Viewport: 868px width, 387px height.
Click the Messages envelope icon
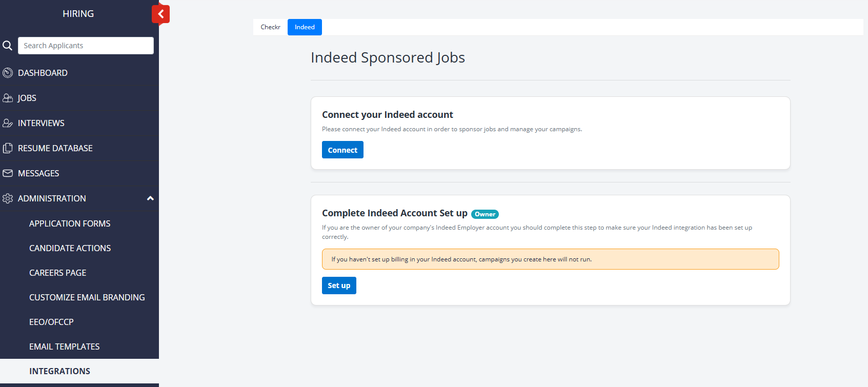(x=8, y=173)
